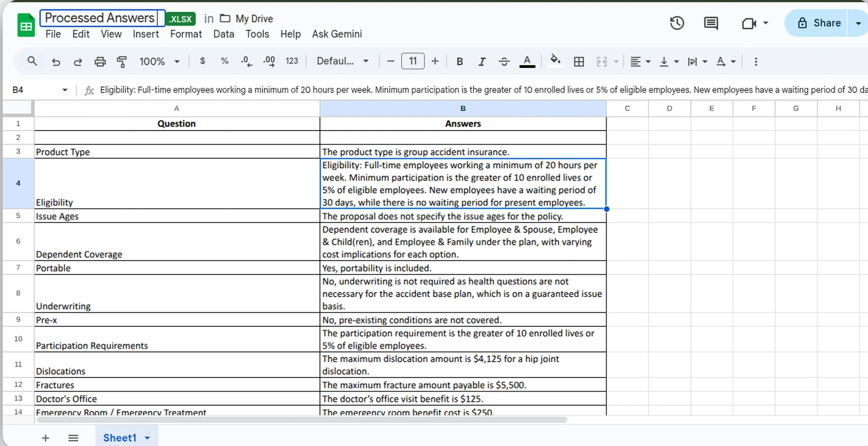The image size is (868, 446).
Task: Click Ask Gemini in menu bar
Action: point(337,34)
